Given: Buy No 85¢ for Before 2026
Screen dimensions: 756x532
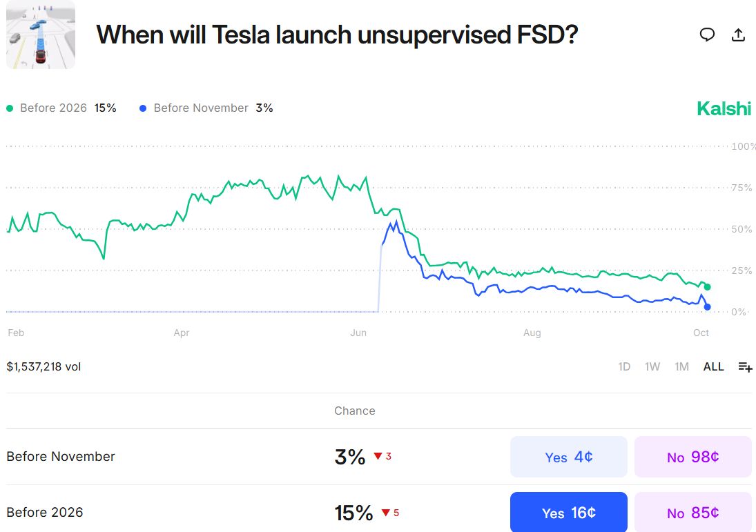Looking at the screenshot, I should (x=692, y=513).
